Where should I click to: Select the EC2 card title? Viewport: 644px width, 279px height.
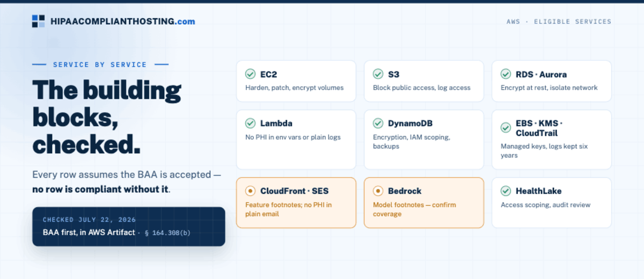(x=269, y=75)
